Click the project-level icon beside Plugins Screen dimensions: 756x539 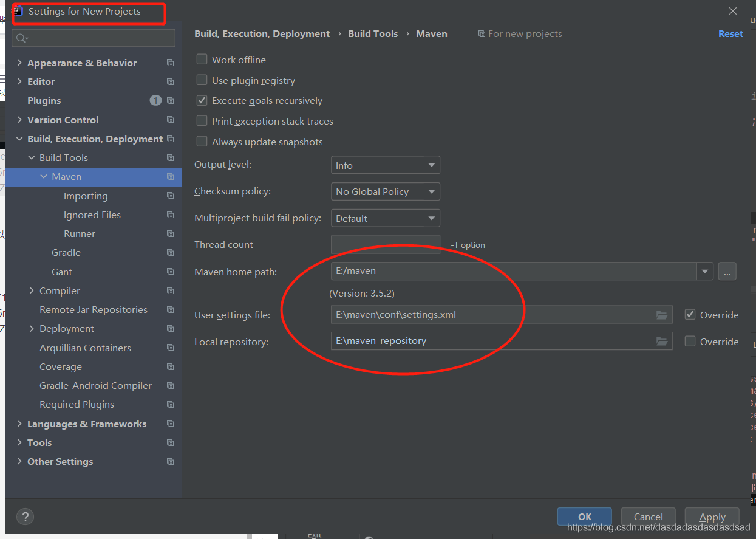[170, 101]
